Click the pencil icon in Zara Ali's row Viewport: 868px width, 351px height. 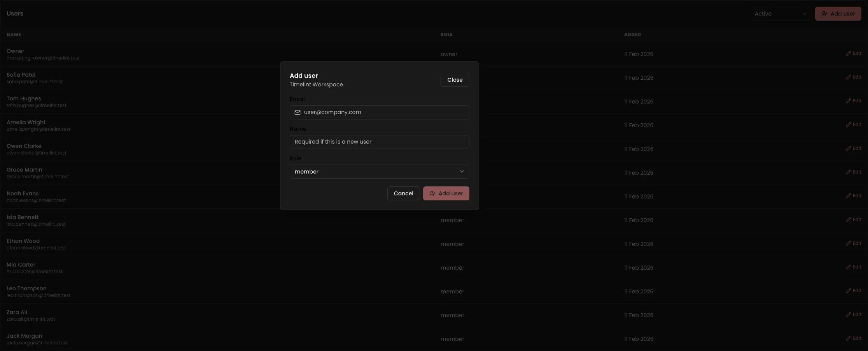pos(848,314)
